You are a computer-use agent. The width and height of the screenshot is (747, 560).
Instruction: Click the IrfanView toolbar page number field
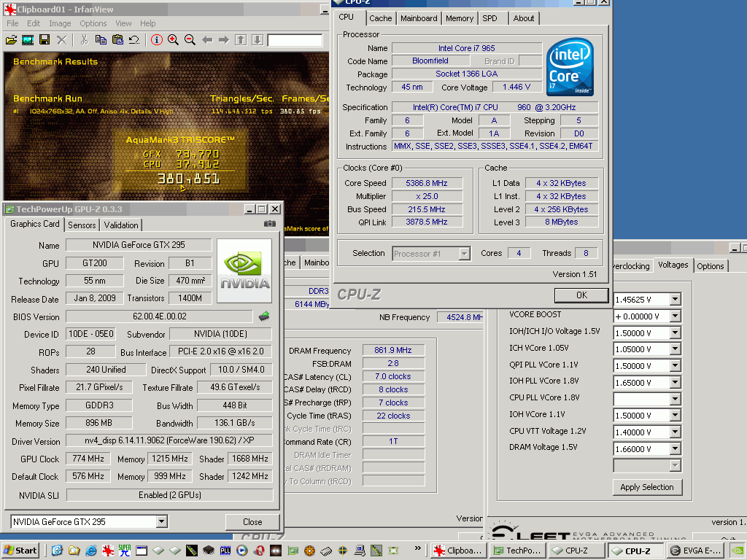(x=295, y=41)
